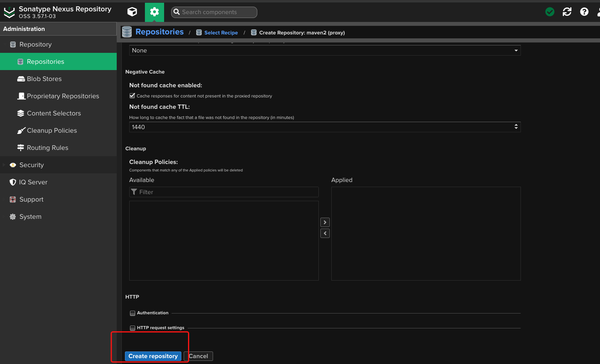This screenshot has width=600, height=364.
Task: Select Repositories in the sidebar
Action: point(58,61)
